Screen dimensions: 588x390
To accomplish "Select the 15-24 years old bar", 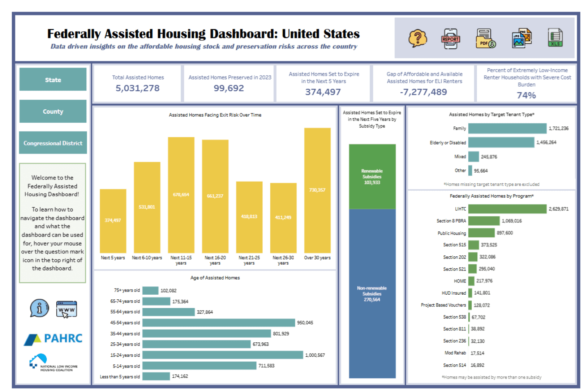I will point(223,355).
